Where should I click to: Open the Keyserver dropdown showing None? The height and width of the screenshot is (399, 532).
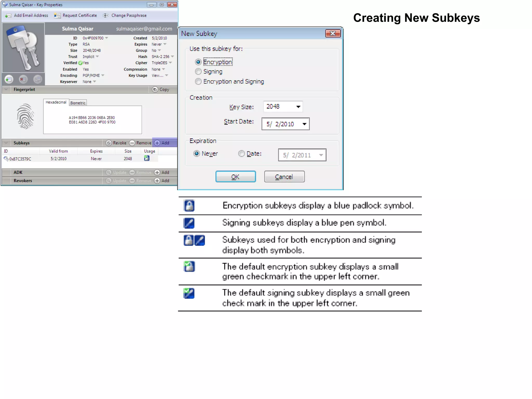coord(94,82)
